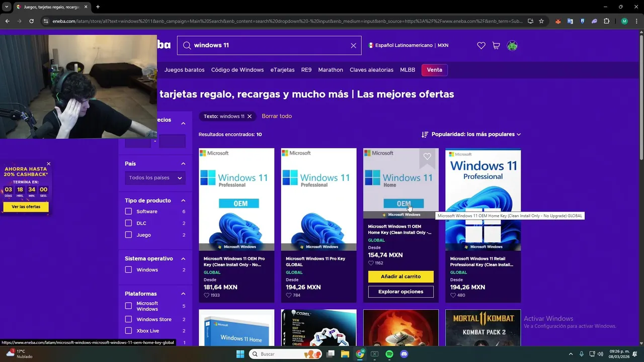
Task: Click 'Explorar opciones' button
Action: tap(401, 292)
